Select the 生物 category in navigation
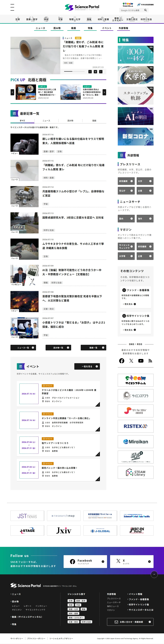Viewport: 164px width, 644px height. [x=17, y=19]
